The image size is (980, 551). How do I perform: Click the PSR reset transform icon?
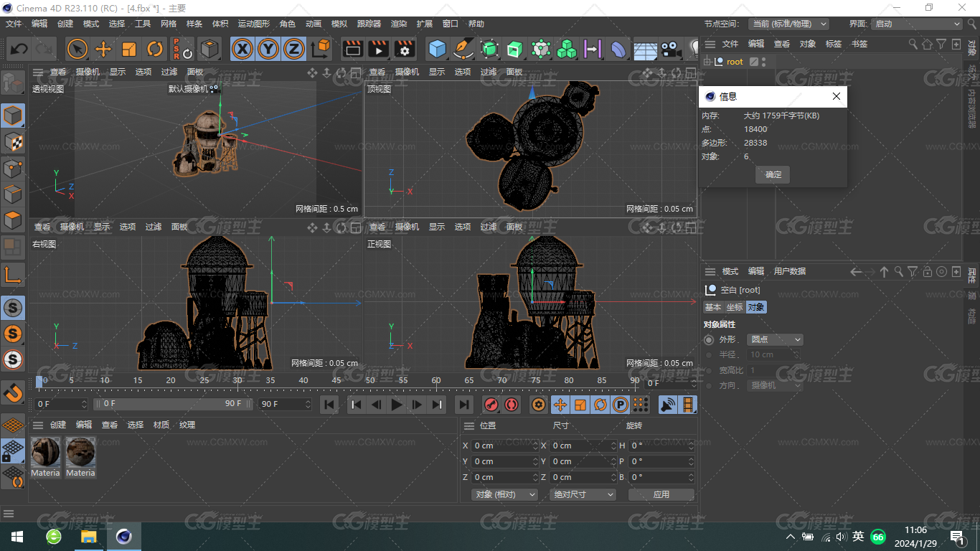[x=182, y=49]
